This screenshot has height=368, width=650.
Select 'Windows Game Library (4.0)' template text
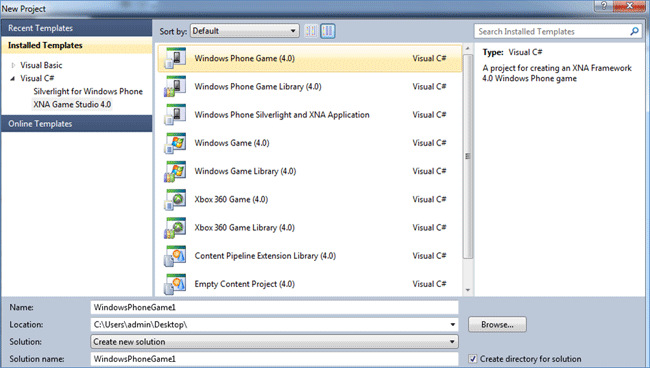[x=245, y=171]
